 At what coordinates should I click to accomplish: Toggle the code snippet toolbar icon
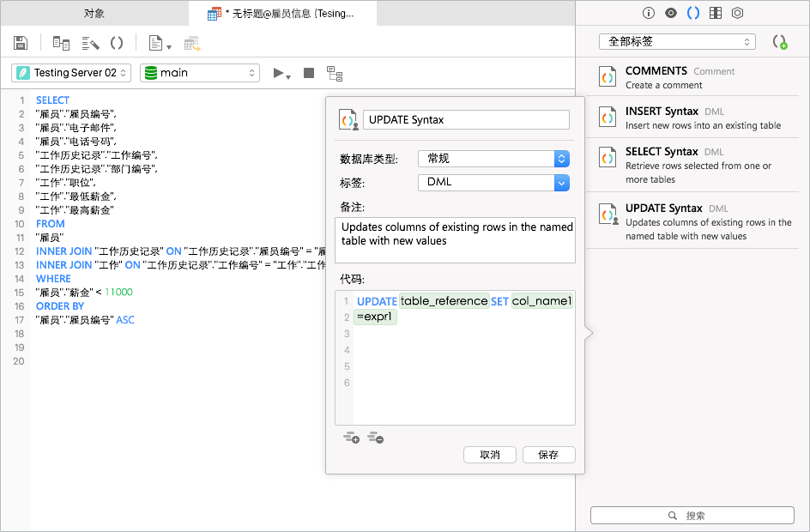[117, 43]
